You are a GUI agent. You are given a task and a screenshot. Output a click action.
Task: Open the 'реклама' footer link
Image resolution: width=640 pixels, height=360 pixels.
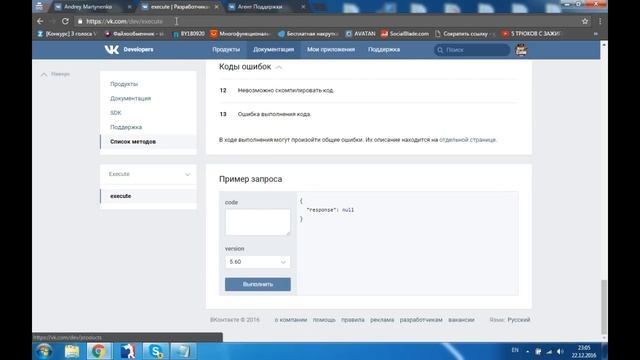(382, 320)
